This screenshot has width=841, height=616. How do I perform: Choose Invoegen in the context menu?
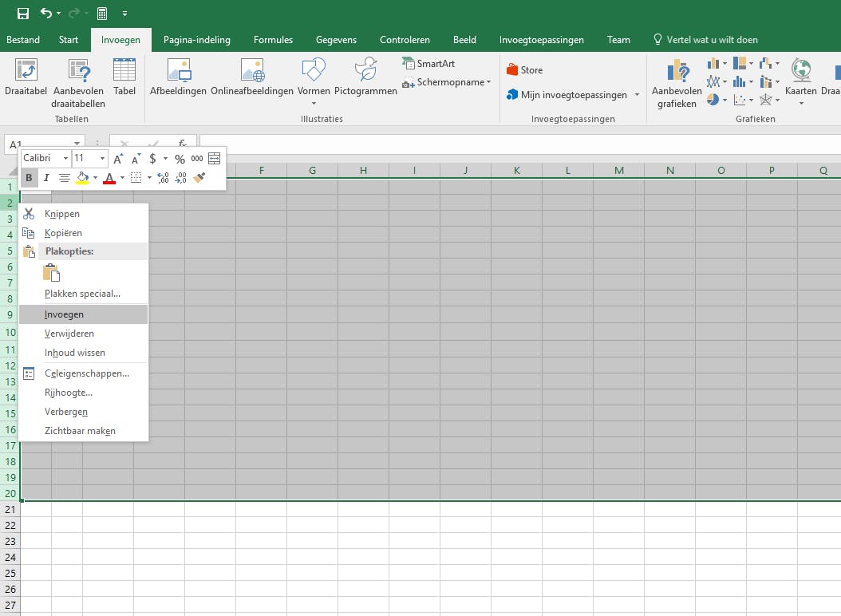64,314
